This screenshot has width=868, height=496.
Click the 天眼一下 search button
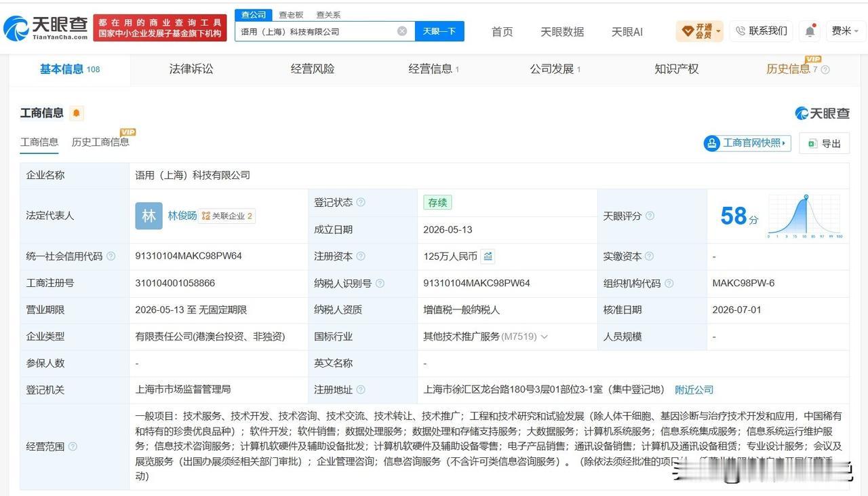(x=439, y=31)
